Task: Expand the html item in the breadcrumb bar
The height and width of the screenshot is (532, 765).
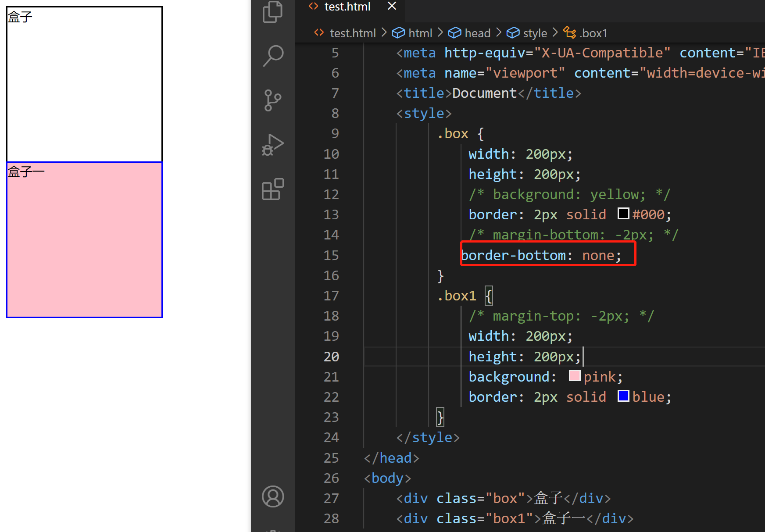Action: (x=420, y=32)
